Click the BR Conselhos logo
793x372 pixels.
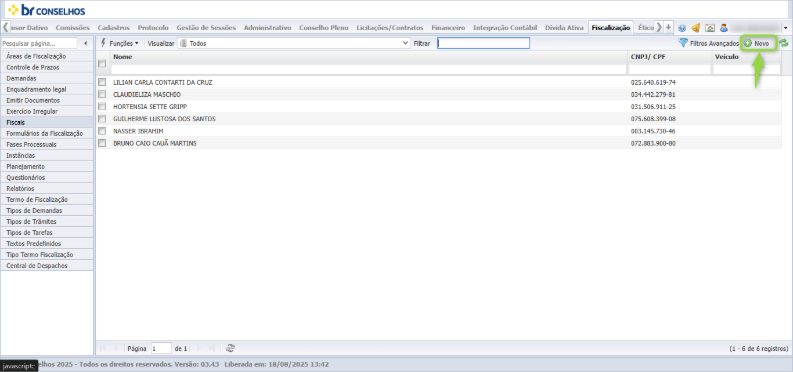coord(46,10)
